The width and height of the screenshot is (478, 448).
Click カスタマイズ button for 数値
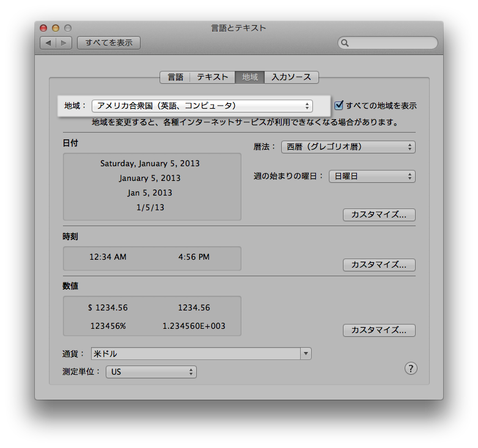379,330
